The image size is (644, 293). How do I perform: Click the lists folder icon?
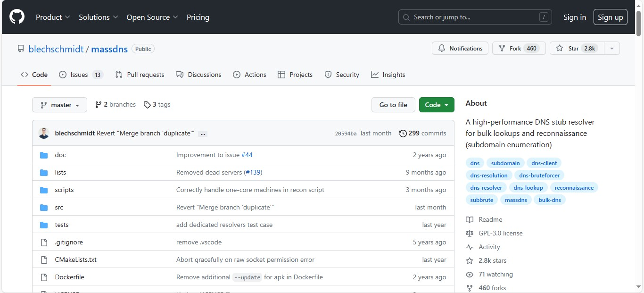(44, 172)
